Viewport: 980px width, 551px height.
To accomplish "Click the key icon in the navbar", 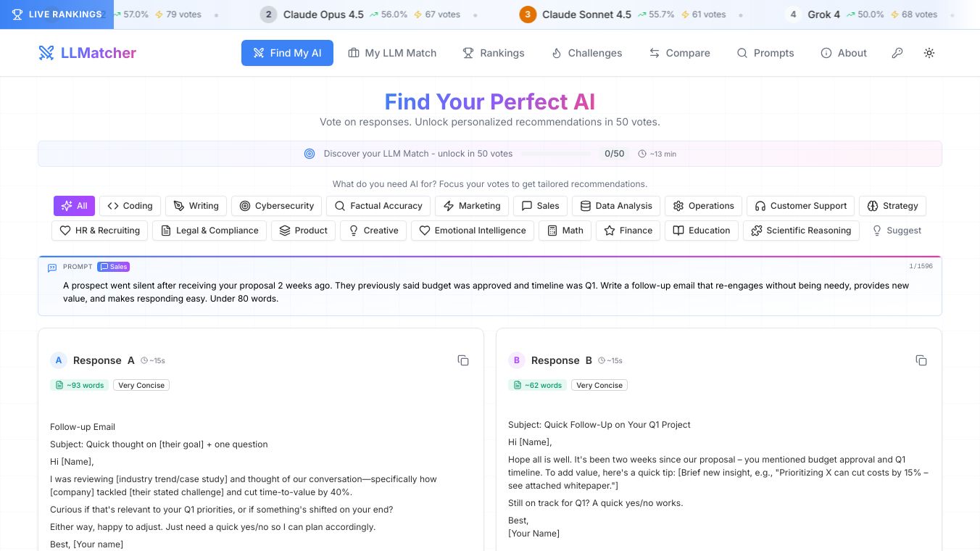I will [897, 53].
